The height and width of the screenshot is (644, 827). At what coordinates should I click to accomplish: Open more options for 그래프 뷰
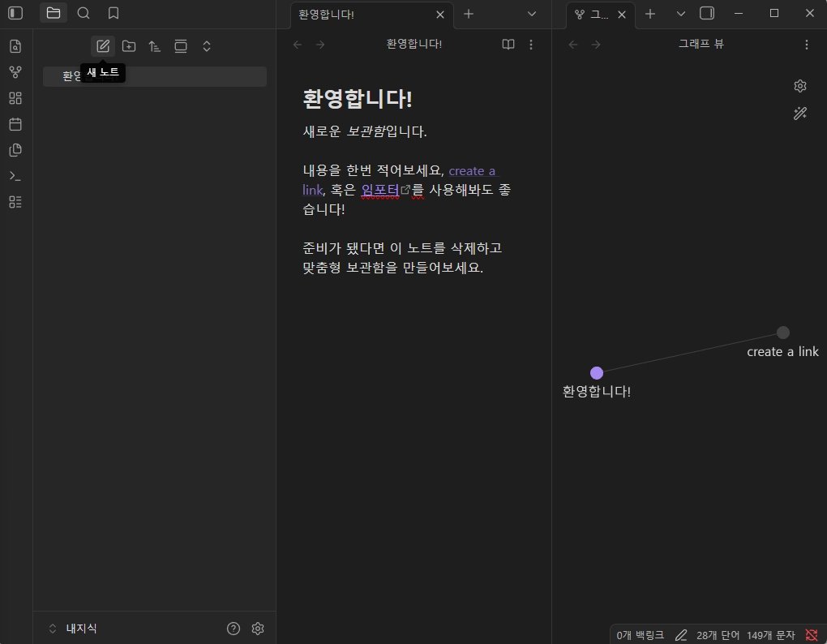tap(806, 45)
